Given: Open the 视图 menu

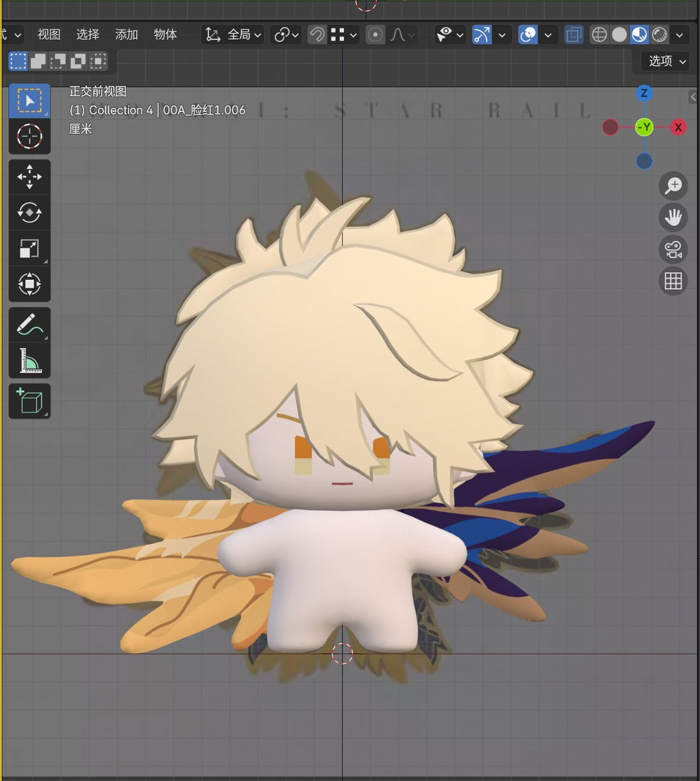Looking at the screenshot, I should [49, 34].
